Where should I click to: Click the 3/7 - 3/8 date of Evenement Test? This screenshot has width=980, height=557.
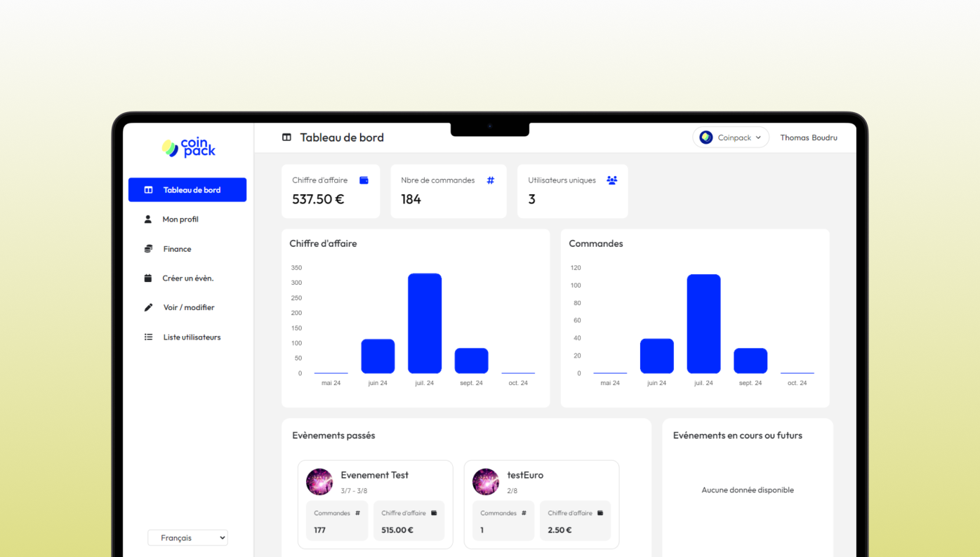(354, 491)
